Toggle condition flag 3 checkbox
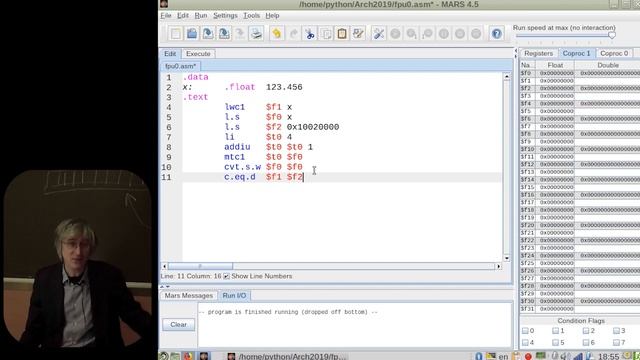Screen dimensions: 640x360 [x=616, y=331]
